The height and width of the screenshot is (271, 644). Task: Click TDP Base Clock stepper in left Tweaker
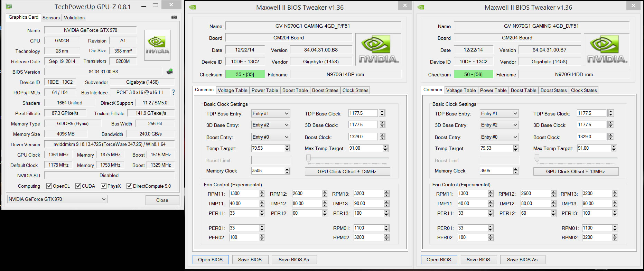382,113
